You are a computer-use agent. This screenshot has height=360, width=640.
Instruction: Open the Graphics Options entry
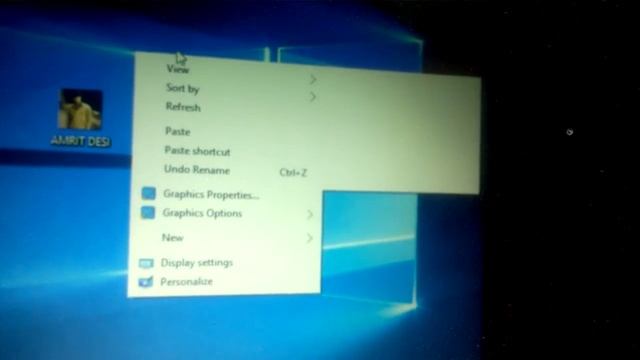click(202, 213)
